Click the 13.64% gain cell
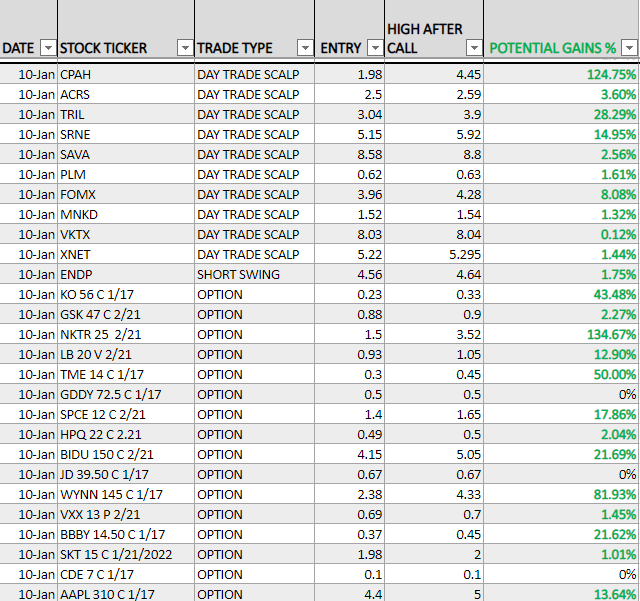 point(561,593)
